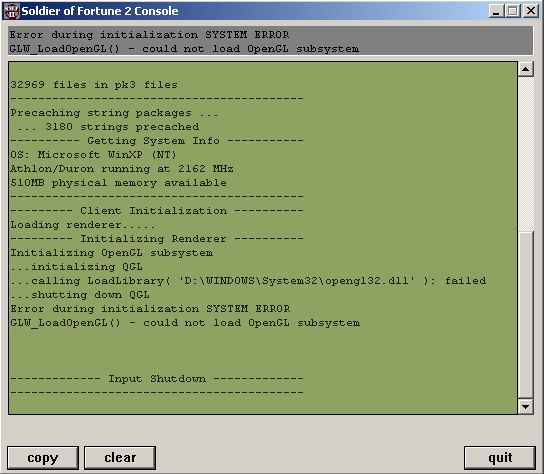Image resolution: width=544 pixels, height=474 pixels.
Task: Click scrollbar track above the thumb
Action: [x=526, y=154]
